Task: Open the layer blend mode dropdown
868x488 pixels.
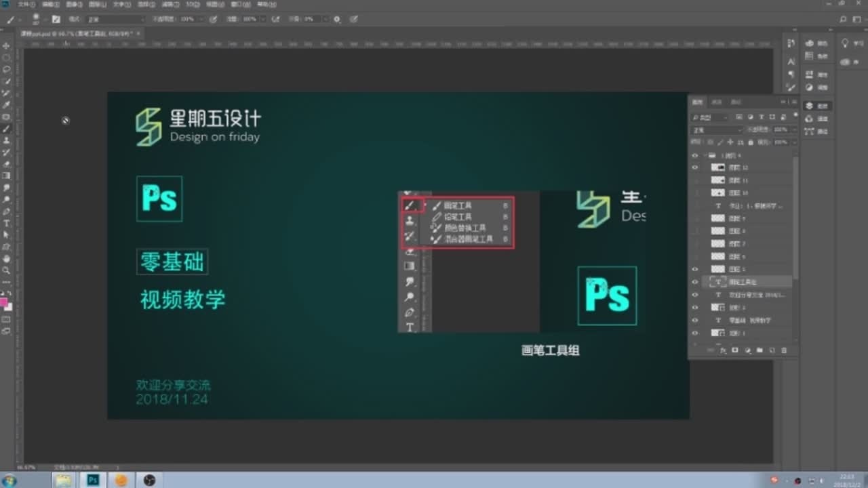Action: click(717, 129)
